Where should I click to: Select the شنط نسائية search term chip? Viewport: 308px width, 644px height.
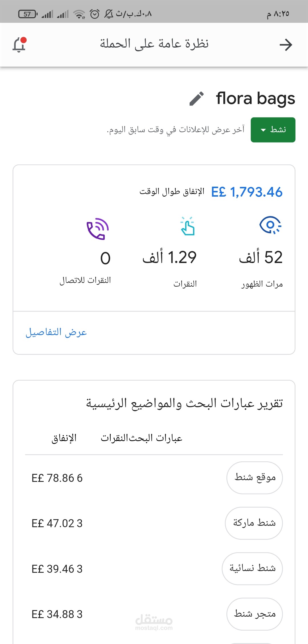(x=252, y=568)
